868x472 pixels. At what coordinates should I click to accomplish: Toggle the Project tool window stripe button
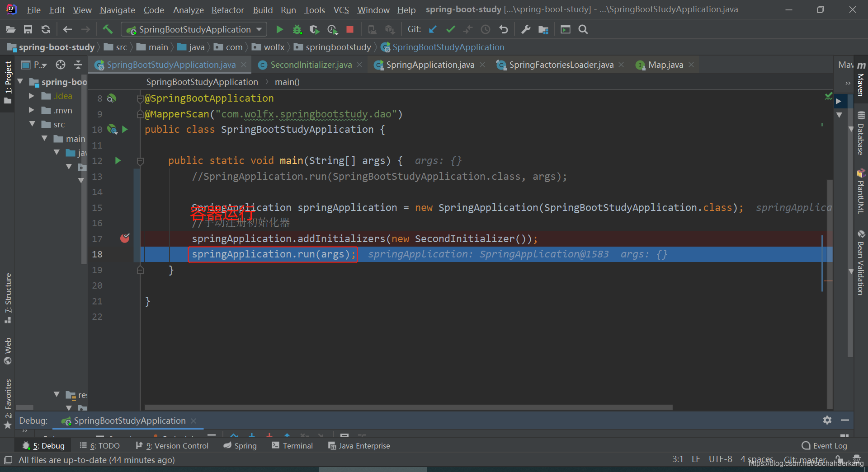click(x=8, y=82)
